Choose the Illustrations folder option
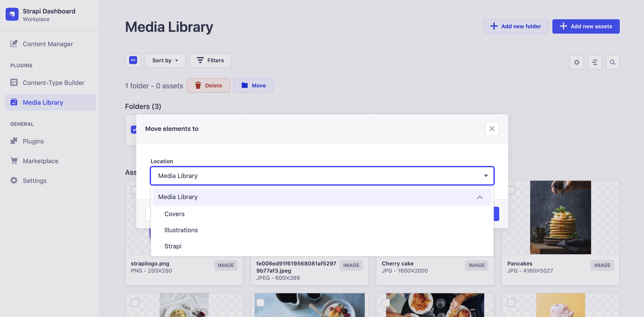 point(181,230)
